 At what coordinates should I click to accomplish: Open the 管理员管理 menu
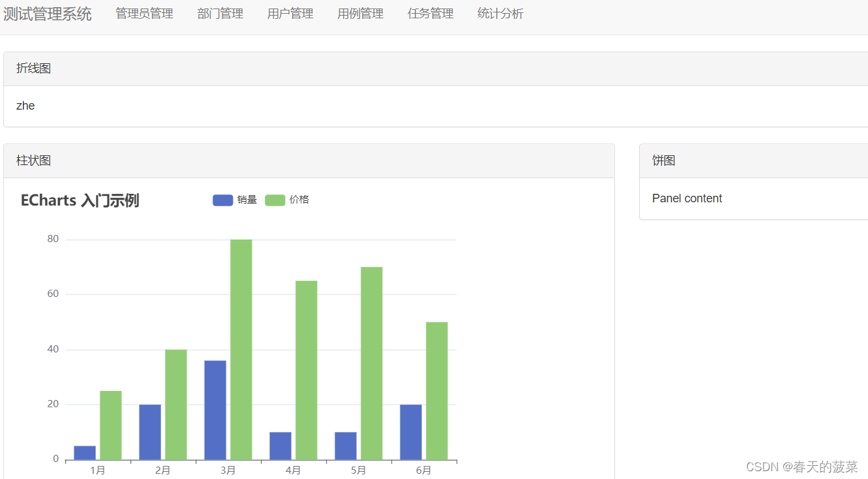(144, 13)
